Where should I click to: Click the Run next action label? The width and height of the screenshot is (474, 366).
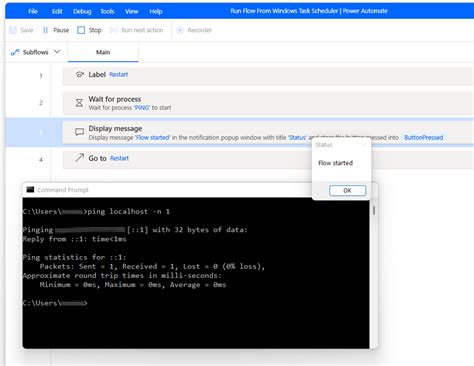point(142,30)
